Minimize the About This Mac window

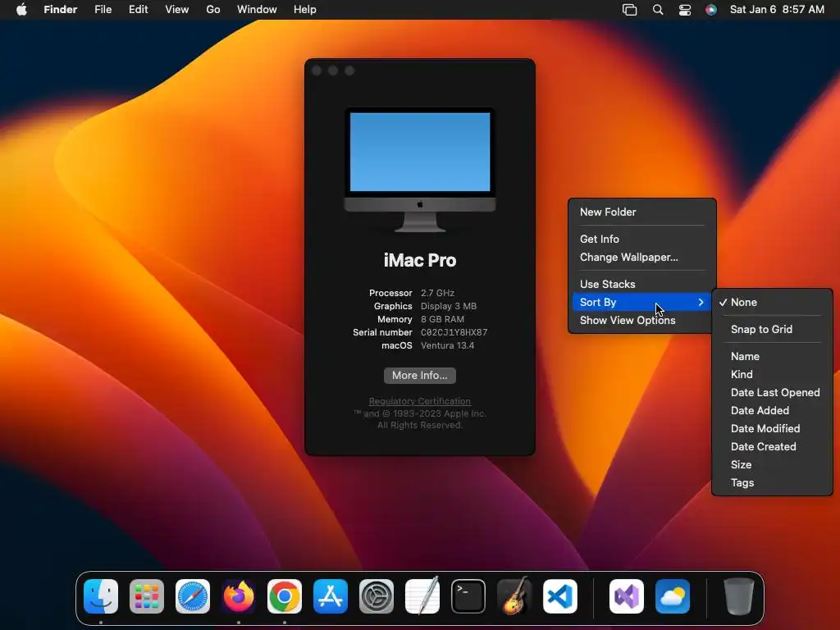tap(333, 71)
